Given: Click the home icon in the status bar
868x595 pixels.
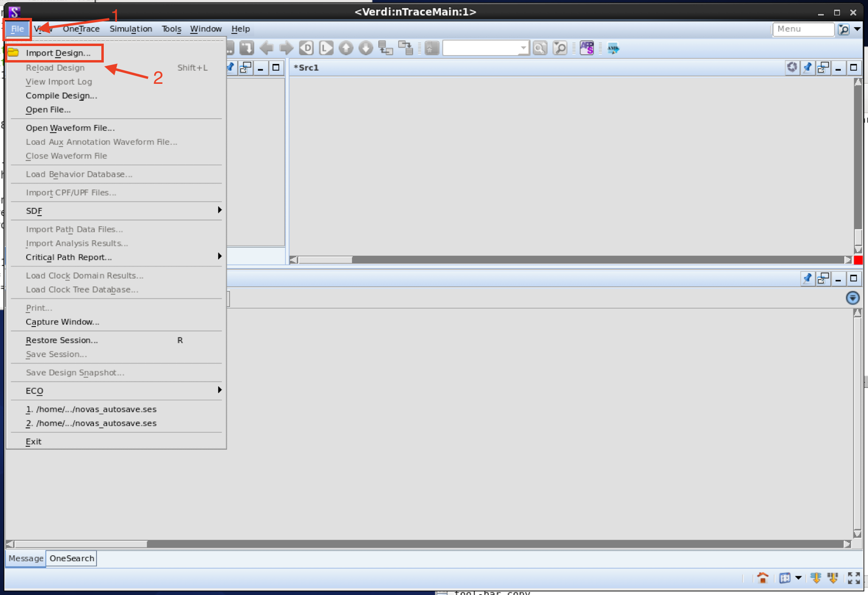Looking at the screenshot, I should (x=763, y=578).
